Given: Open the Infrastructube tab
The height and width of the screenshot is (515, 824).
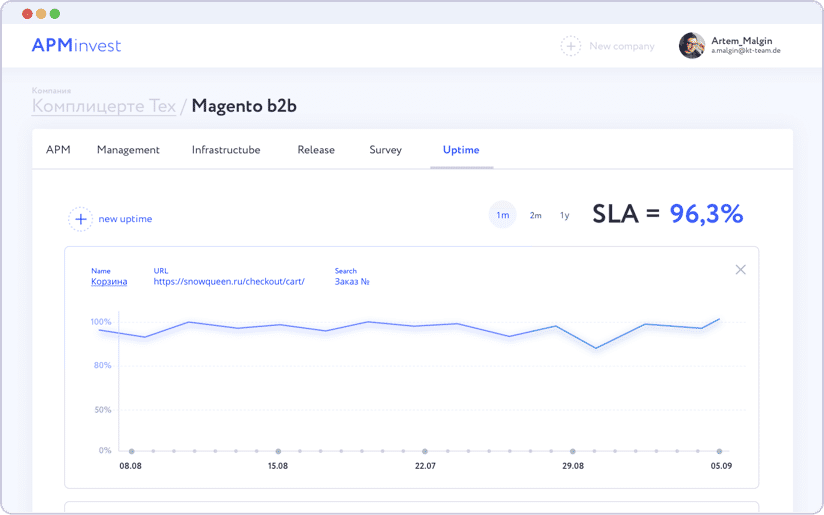Looking at the screenshot, I should point(226,150).
